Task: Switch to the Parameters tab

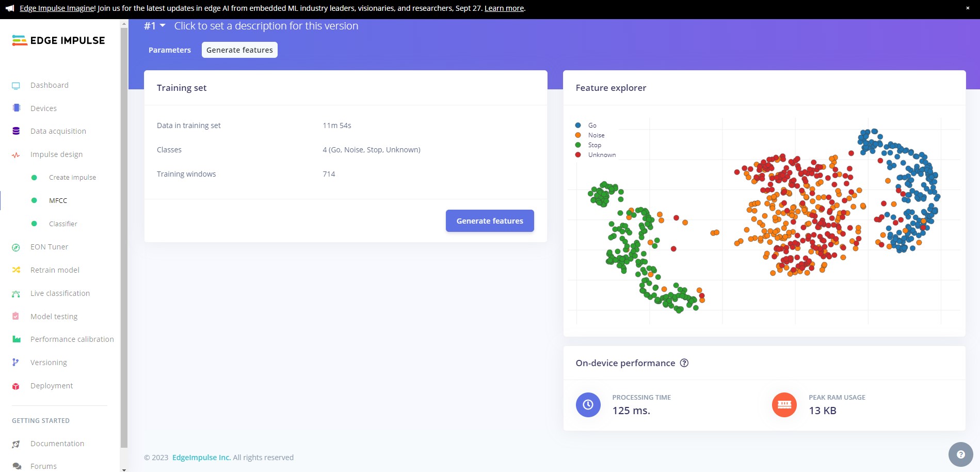Action: pyautogui.click(x=170, y=50)
